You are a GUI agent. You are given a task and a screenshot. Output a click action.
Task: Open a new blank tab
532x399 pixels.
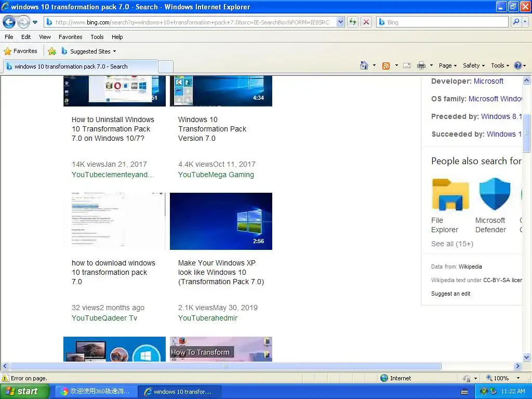(166, 66)
